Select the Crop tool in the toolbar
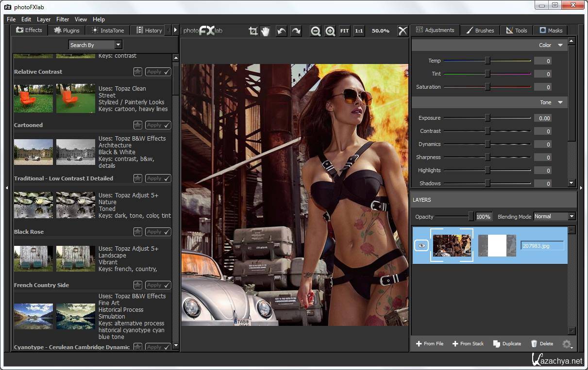The height and width of the screenshot is (370, 588). [x=253, y=31]
